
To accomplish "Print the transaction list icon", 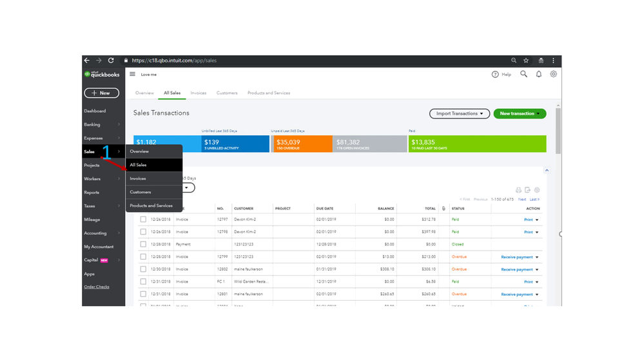I will tap(518, 190).
